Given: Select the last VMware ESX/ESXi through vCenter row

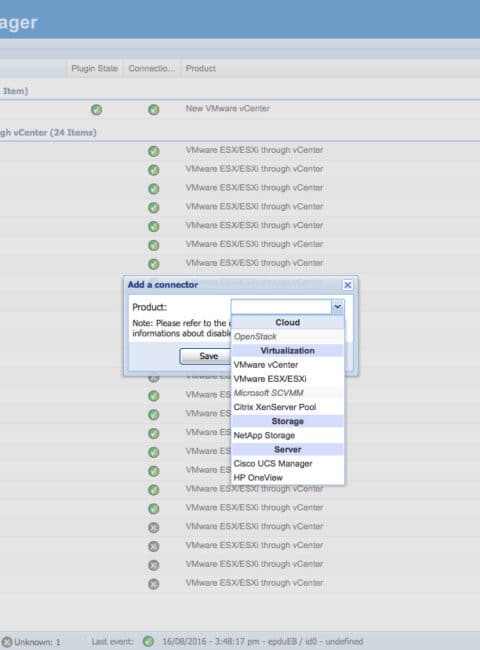Looking at the screenshot, I should [254, 583].
